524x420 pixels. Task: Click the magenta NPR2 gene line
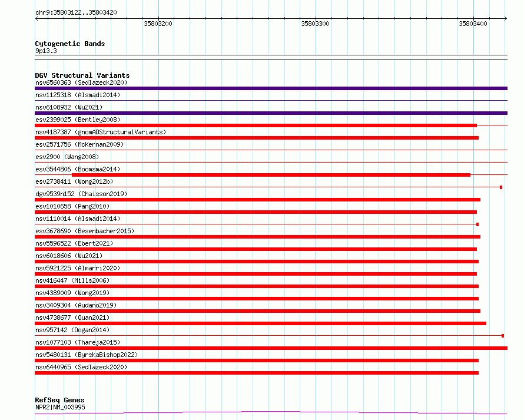(271, 413)
